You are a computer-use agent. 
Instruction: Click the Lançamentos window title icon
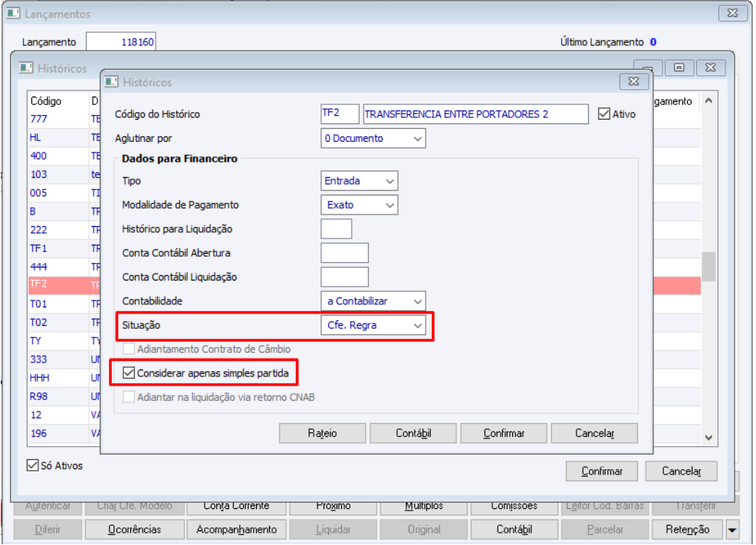point(13,13)
